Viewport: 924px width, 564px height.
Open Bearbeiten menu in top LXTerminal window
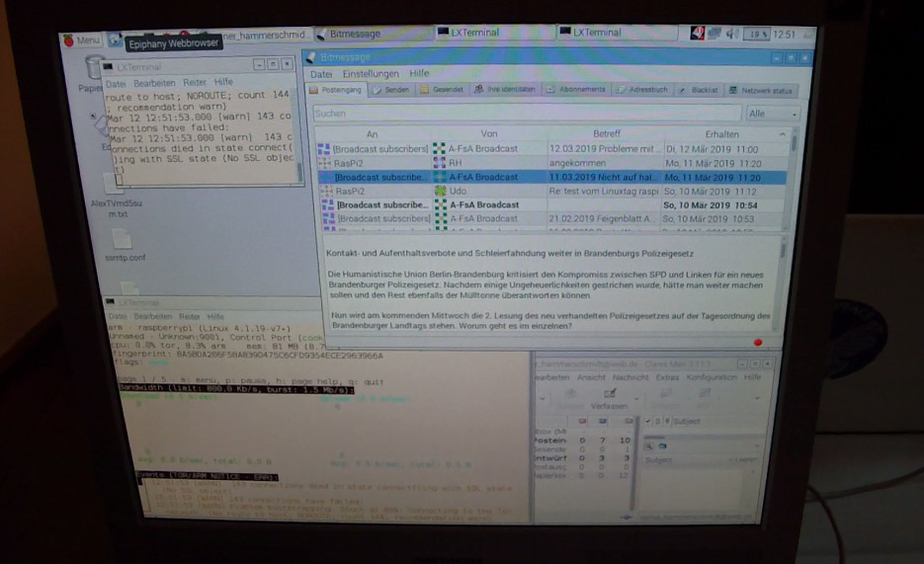pos(154,83)
